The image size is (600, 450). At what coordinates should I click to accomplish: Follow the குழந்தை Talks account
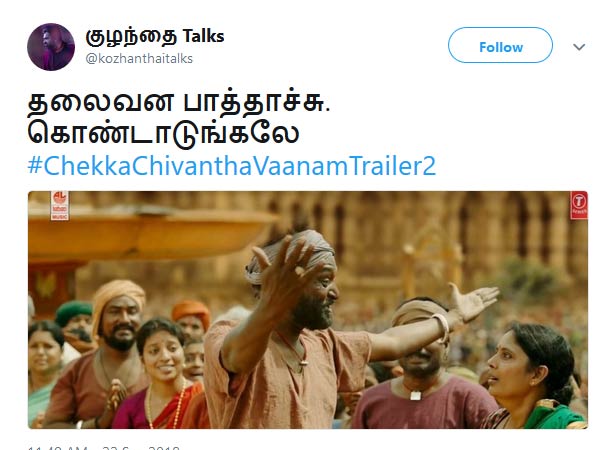(500, 45)
